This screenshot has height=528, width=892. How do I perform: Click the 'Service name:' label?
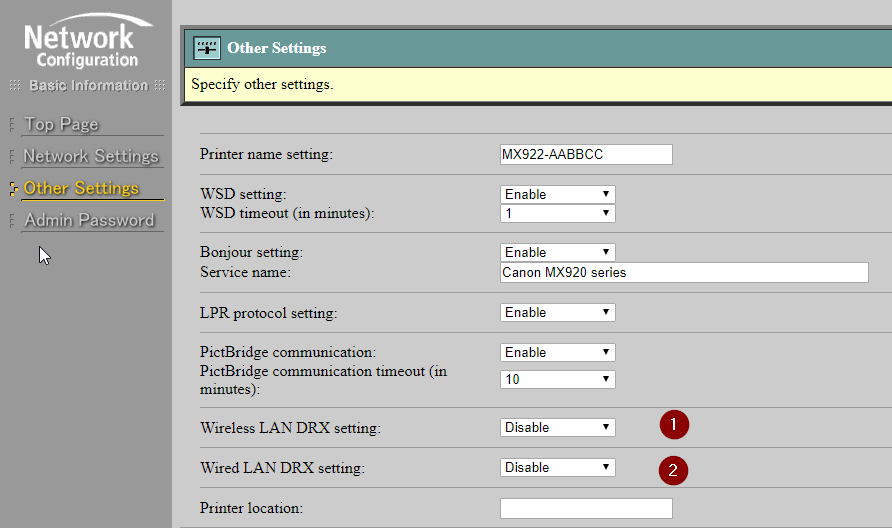[245, 272]
